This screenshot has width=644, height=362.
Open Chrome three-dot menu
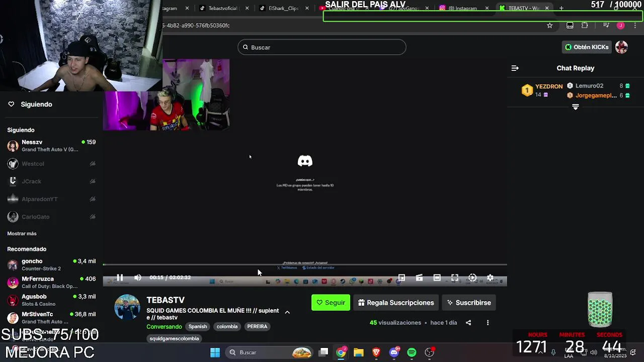coord(635,26)
